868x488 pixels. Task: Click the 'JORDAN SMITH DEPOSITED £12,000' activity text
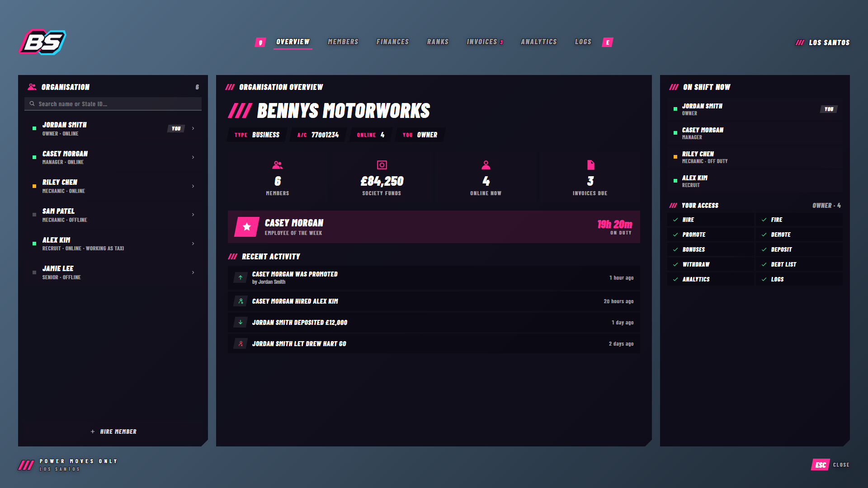300,323
